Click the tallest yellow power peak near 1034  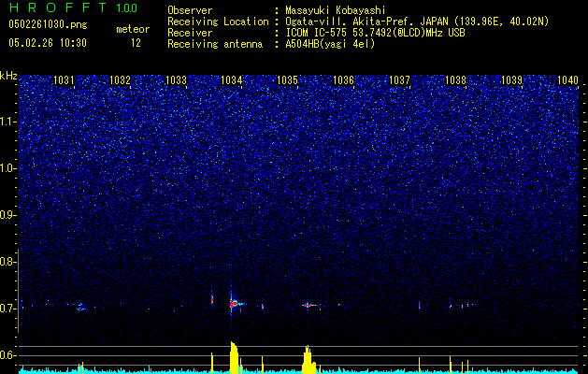[234, 357]
